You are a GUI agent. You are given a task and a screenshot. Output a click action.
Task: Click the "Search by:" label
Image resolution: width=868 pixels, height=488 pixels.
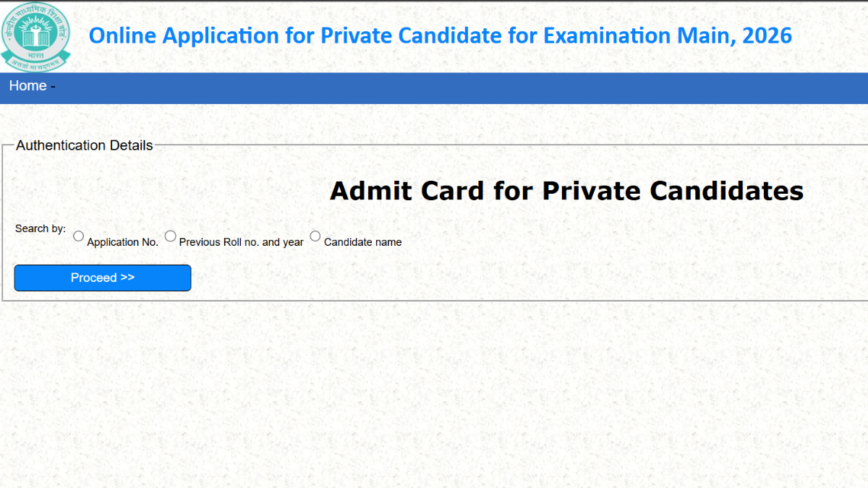(40, 228)
